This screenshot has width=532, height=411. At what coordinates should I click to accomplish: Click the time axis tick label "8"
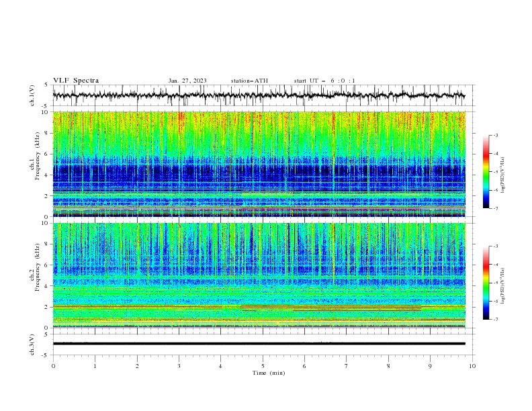click(x=388, y=366)
